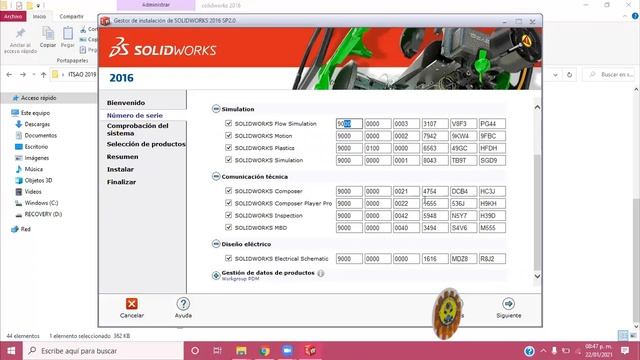Viewport: 640px width, 360px height.
Task: Expand Gestión de datos de productos
Action: [x=216, y=276]
